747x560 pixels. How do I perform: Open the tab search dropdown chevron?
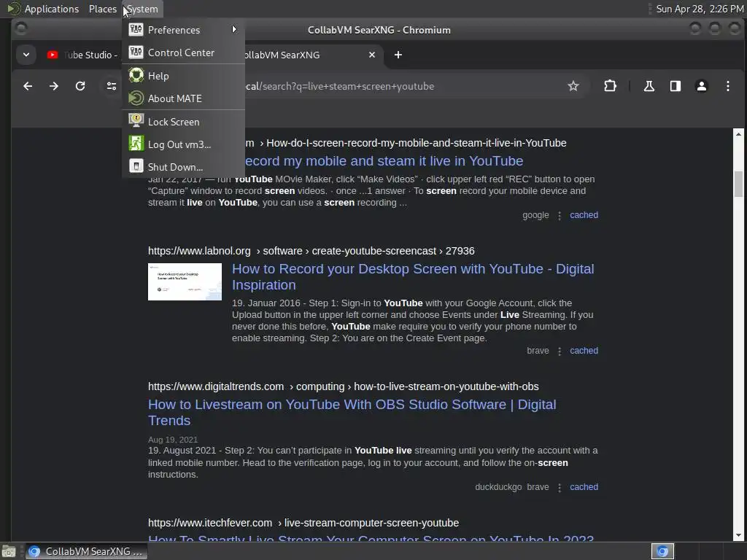26,55
